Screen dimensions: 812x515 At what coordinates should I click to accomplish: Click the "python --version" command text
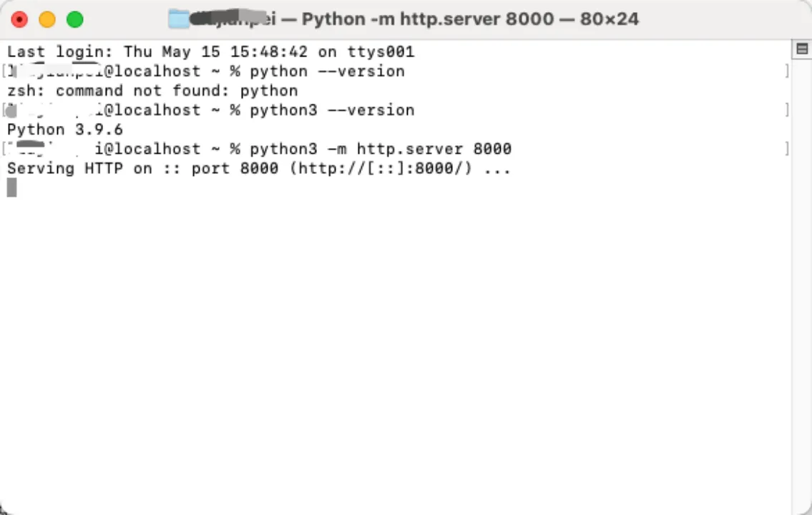(x=327, y=71)
